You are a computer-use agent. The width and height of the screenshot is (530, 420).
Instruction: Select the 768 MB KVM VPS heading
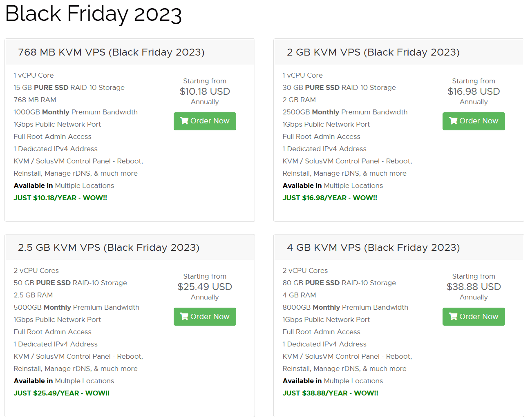111,52
